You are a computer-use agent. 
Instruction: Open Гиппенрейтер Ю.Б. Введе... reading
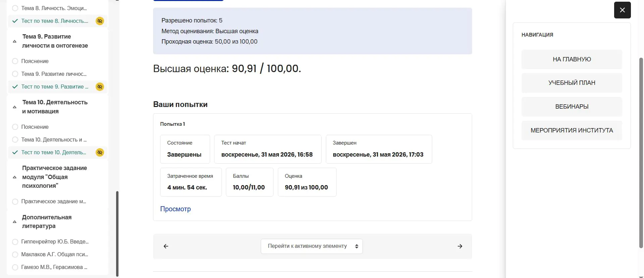coord(55,242)
